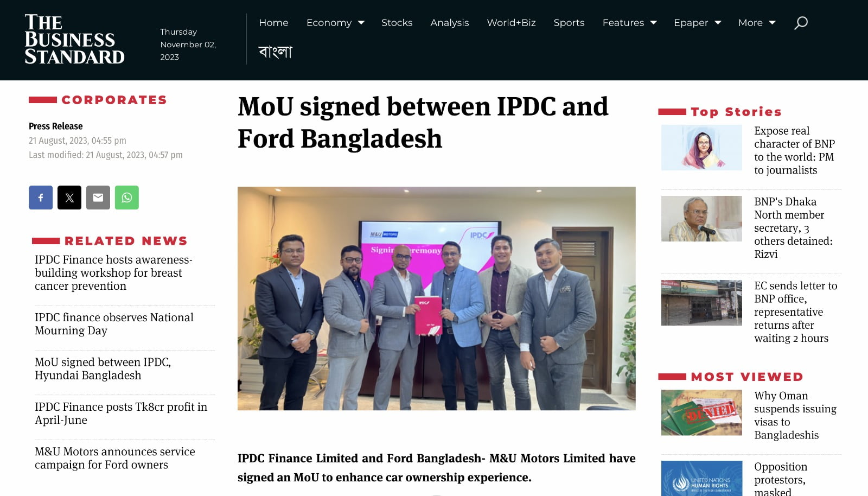Expand the Economy dropdown menu

335,23
